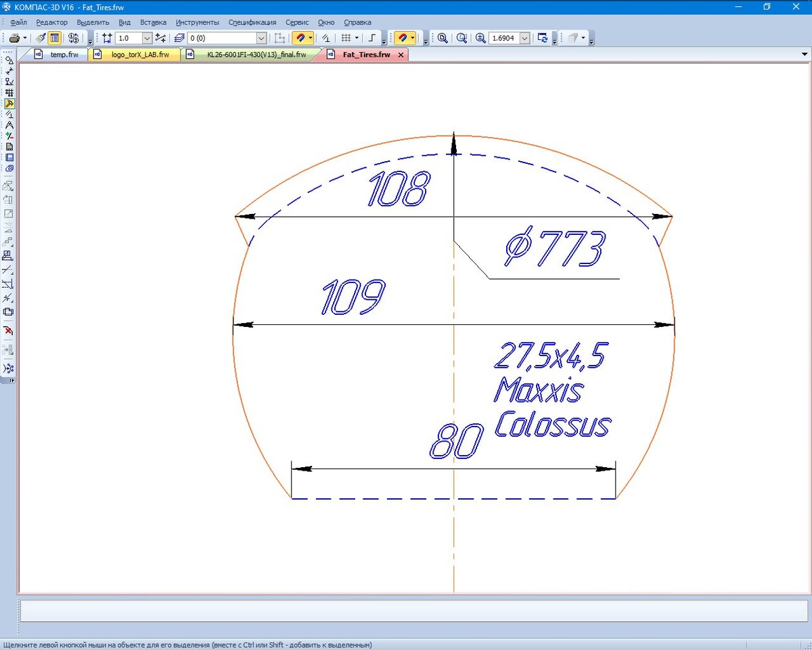Click the Print icon in the toolbar
Viewport: 812px width, 650px height.
[x=15, y=38]
